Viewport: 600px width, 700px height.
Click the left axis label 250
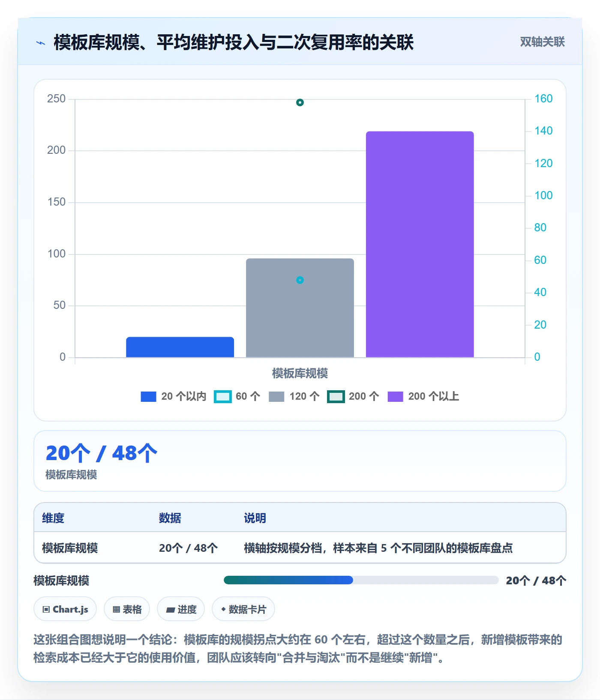[x=57, y=99]
